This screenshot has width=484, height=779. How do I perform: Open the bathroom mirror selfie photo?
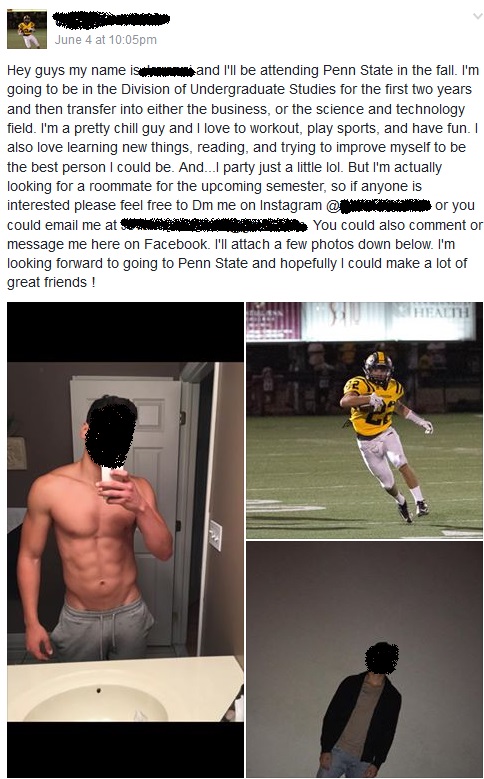pyautogui.click(x=125, y=540)
